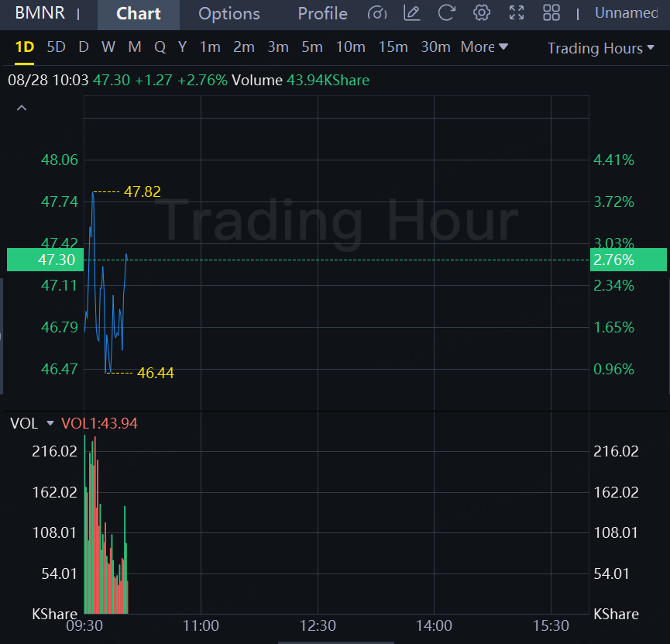Select the 10m interval
670x644 pixels.
pos(350,46)
